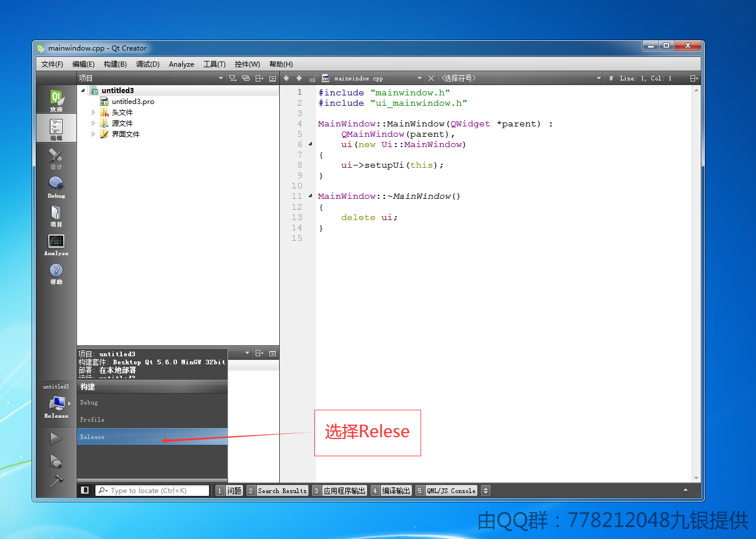Split the editor view
This screenshot has height=539, width=756.
694,78
